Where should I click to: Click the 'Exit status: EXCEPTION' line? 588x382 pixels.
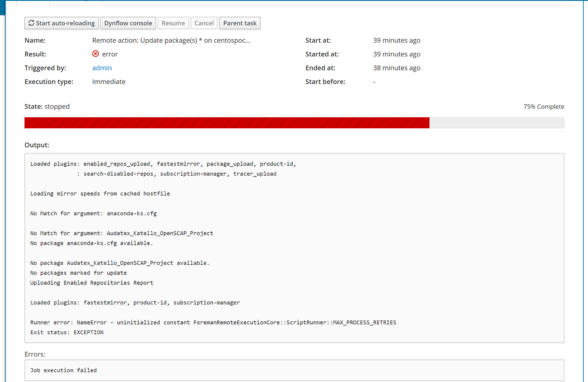click(x=67, y=332)
